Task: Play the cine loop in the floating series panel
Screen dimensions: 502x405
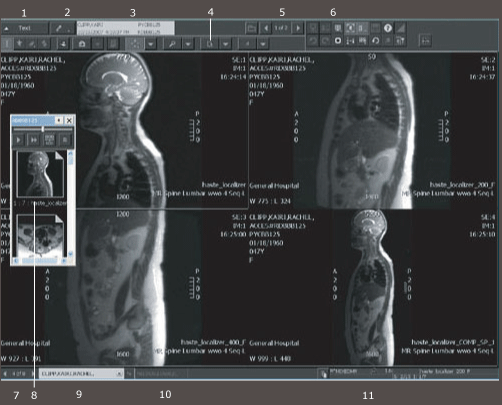Action: coord(19,140)
